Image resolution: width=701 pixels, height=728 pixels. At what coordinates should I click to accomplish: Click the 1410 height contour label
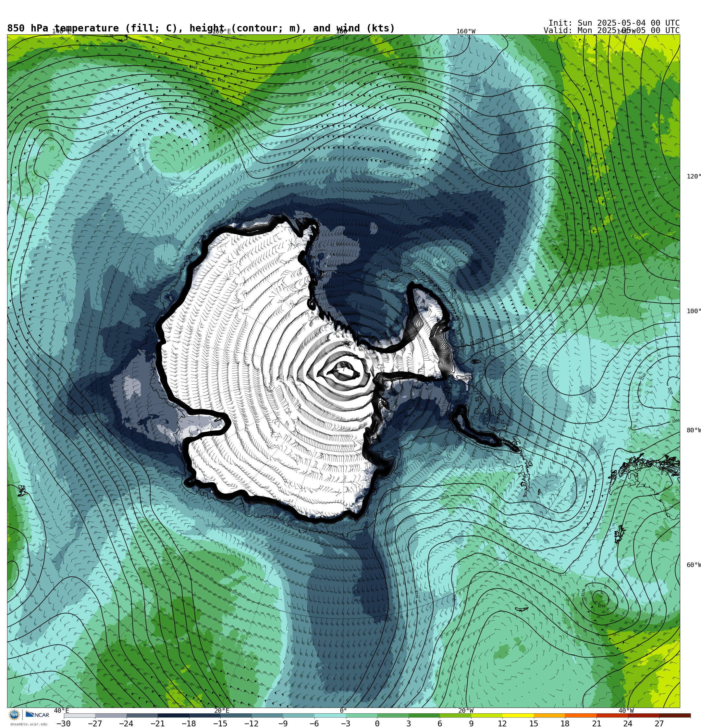(221, 80)
